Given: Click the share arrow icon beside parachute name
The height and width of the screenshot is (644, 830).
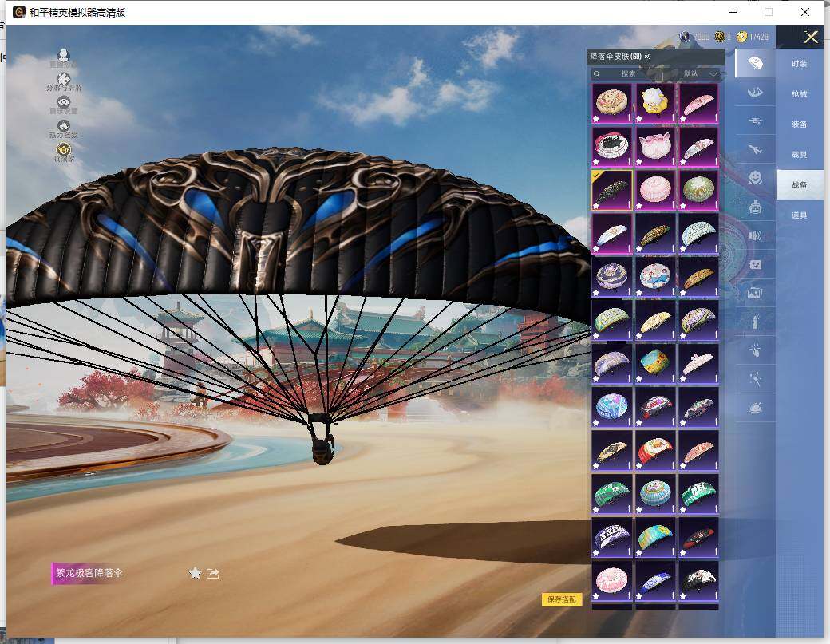Looking at the screenshot, I should [213, 573].
